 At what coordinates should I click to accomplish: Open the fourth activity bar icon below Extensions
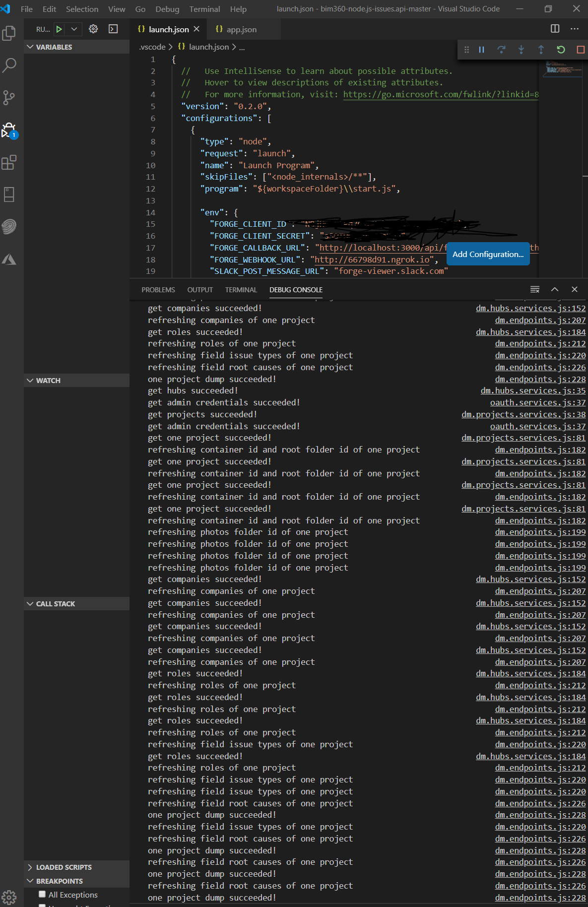[x=9, y=259]
